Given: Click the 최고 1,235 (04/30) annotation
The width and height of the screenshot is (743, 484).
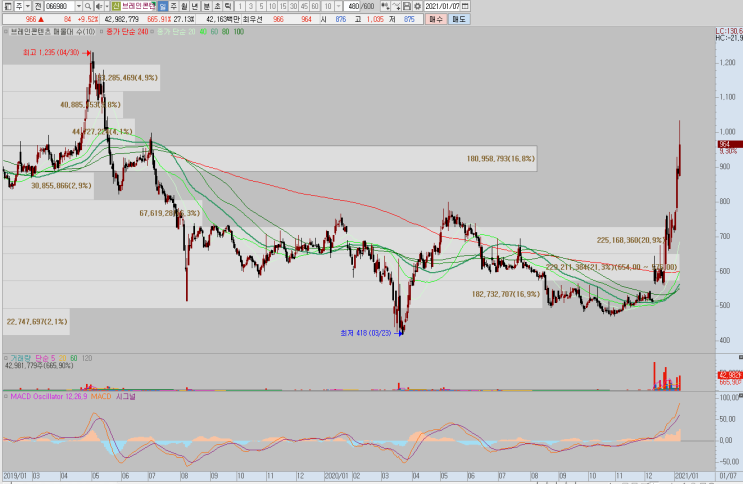Looking at the screenshot, I should (51, 53).
